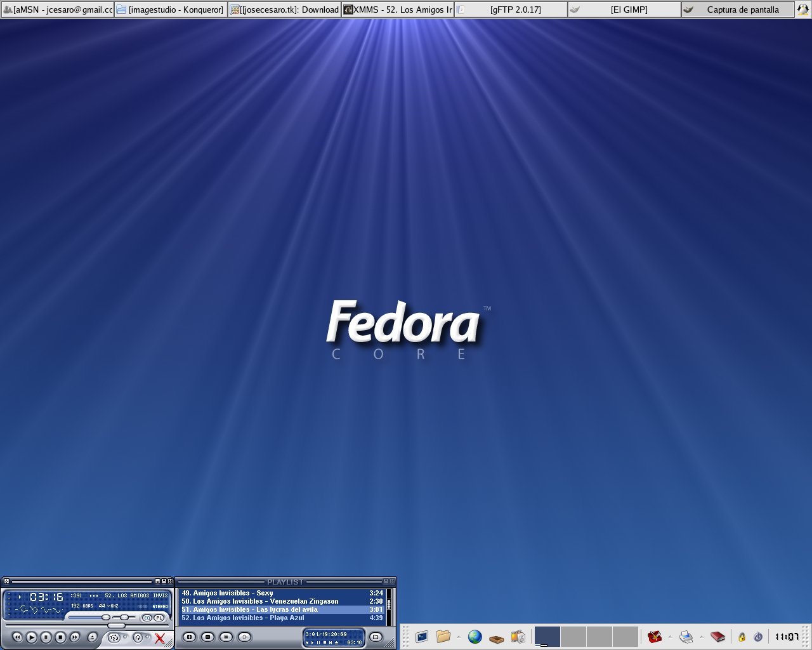The width and height of the screenshot is (812, 650).
Task: Switch to josecesaro.tk Download window
Action: click(x=284, y=10)
